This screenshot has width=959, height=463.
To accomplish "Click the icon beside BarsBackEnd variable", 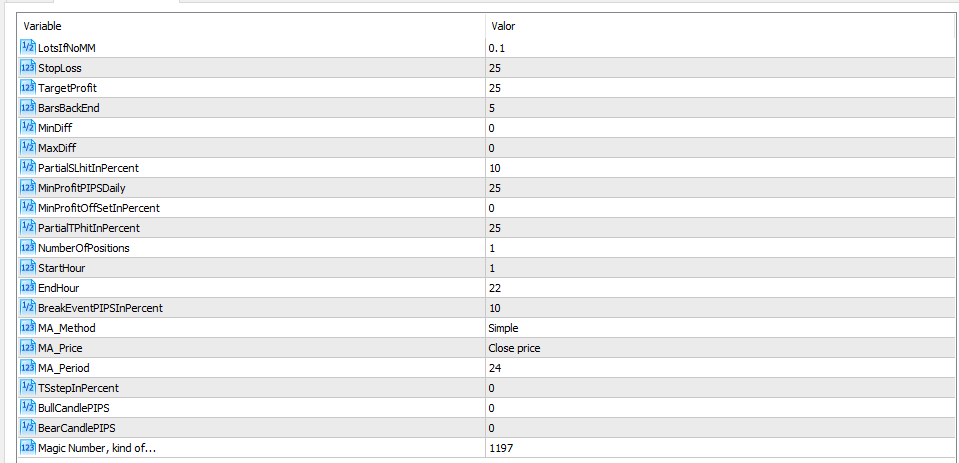I will (x=28, y=108).
